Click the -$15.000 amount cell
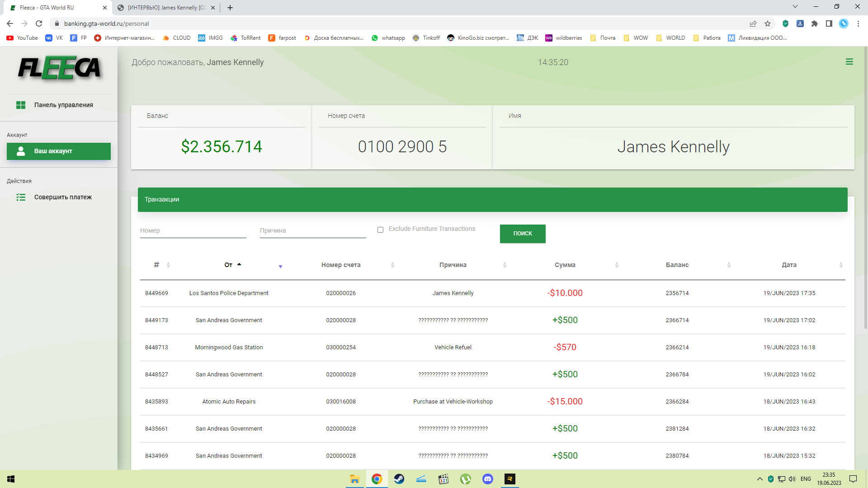The image size is (868, 488). [x=565, y=402]
